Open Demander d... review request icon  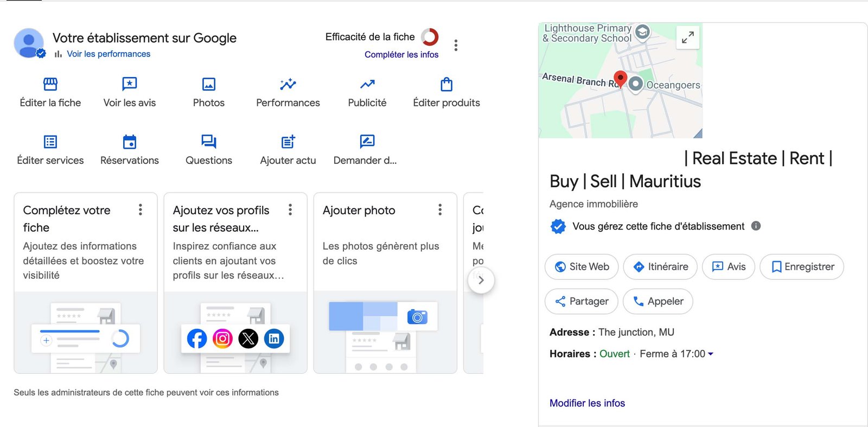367,142
